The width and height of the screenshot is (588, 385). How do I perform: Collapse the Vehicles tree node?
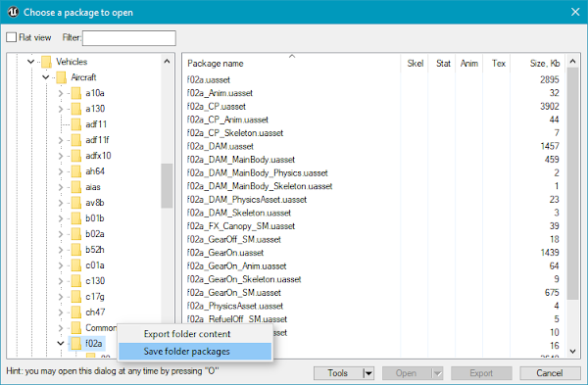(31, 62)
